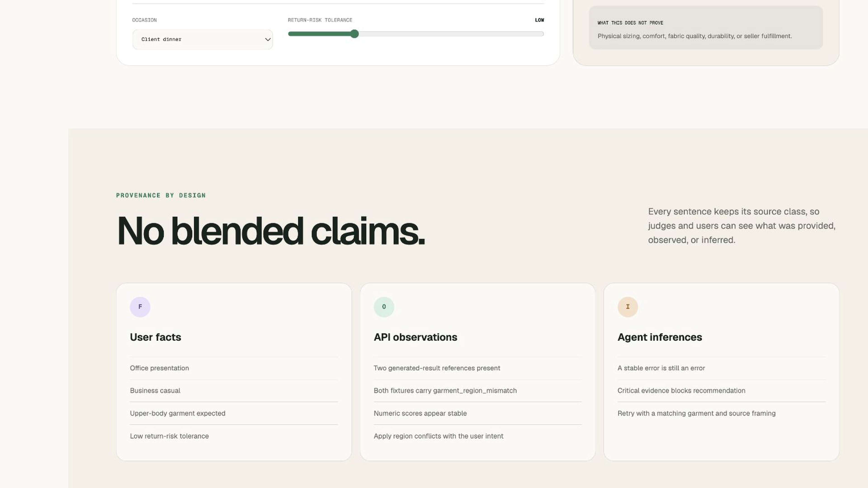Click the Office presentation list row
This screenshot has height=488, width=868.
tap(234, 368)
